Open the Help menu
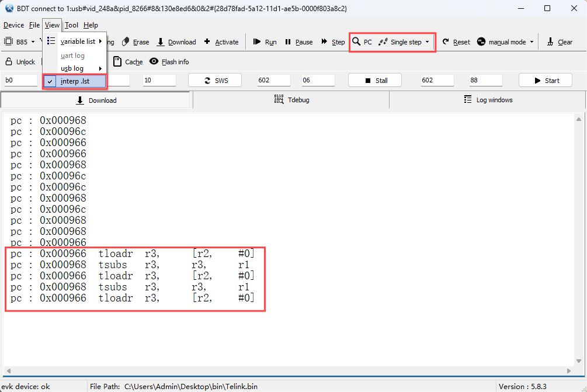 tap(91, 25)
